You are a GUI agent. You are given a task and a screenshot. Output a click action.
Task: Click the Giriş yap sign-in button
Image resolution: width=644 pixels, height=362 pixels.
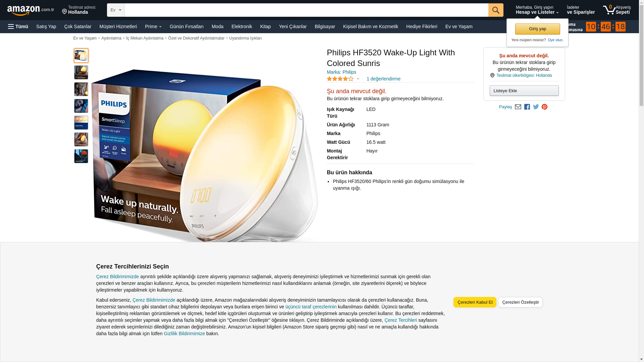[537, 29]
